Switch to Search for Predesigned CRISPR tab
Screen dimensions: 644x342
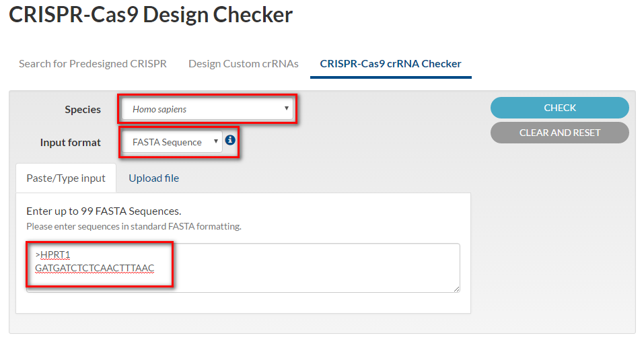[x=93, y=64]
